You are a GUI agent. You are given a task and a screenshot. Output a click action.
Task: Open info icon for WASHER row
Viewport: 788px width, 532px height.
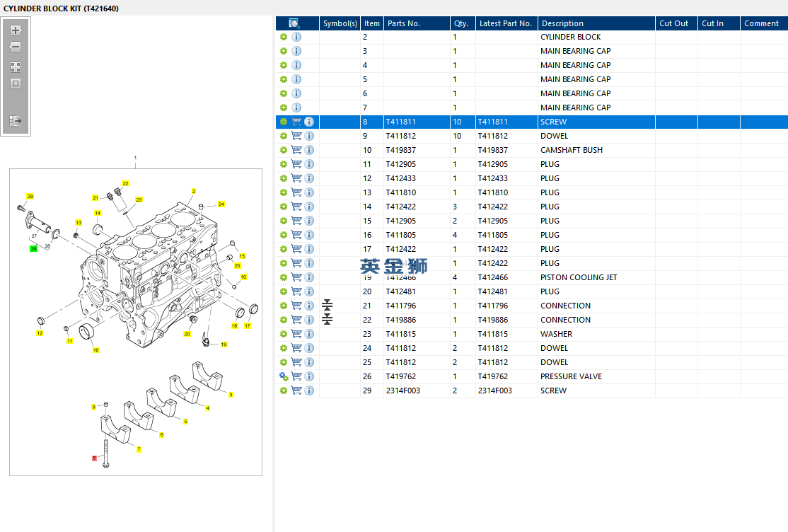(x=309, y=334)
